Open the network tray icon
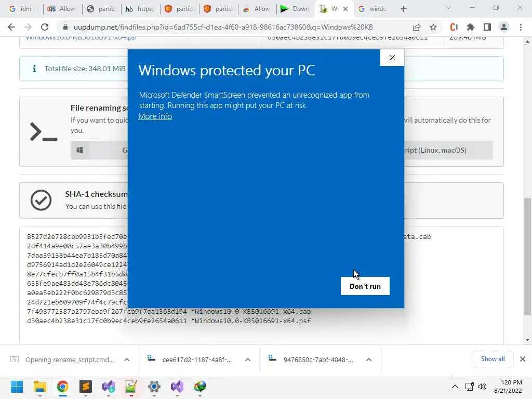 [470, 387]
